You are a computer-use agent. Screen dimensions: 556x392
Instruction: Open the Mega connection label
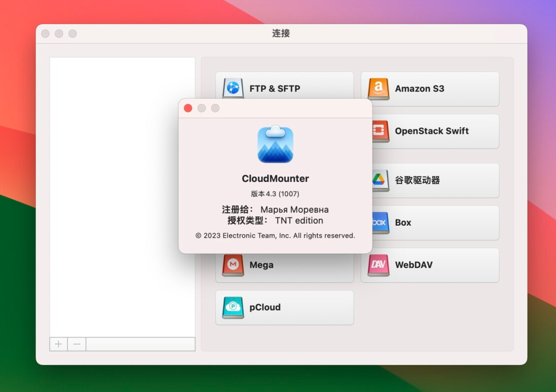(261, 265)
